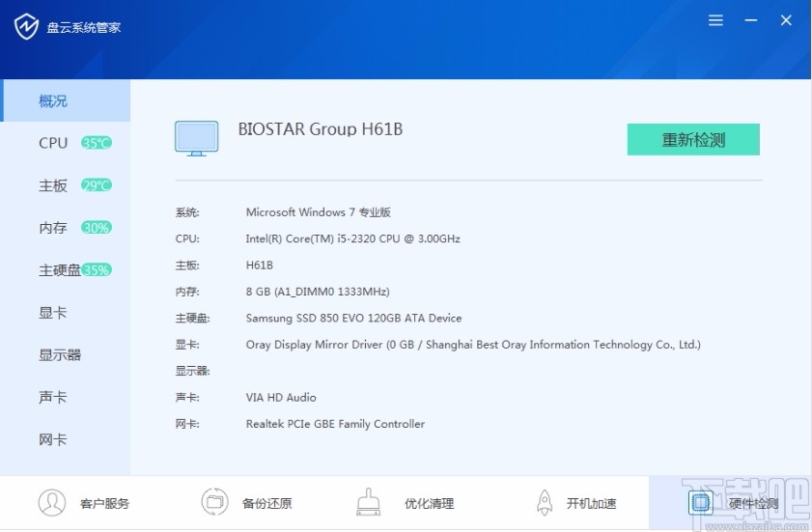
Task: Open 备份还原 backup restore label
Action: tap(267, 503)
